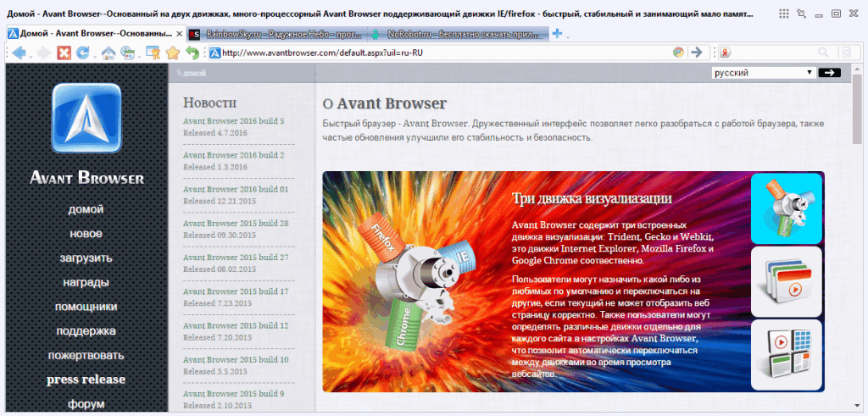Open press release in the sidebar

[86, 380]
